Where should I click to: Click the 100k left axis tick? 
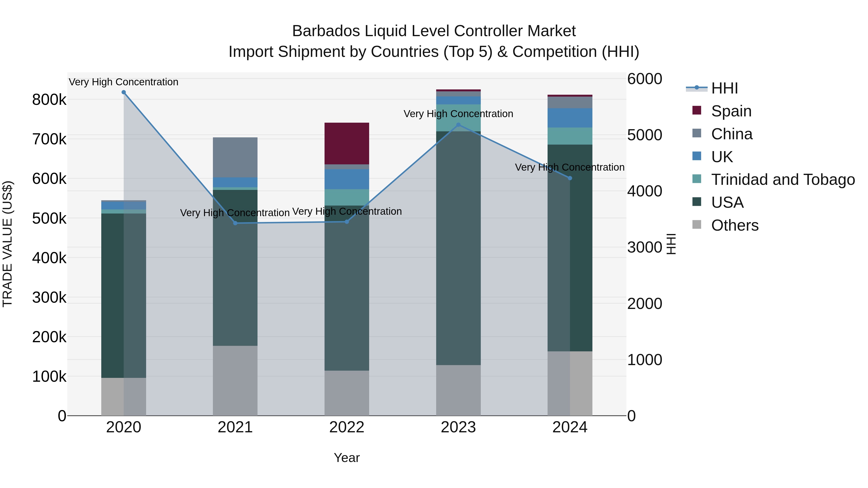(x=49, y=376)
